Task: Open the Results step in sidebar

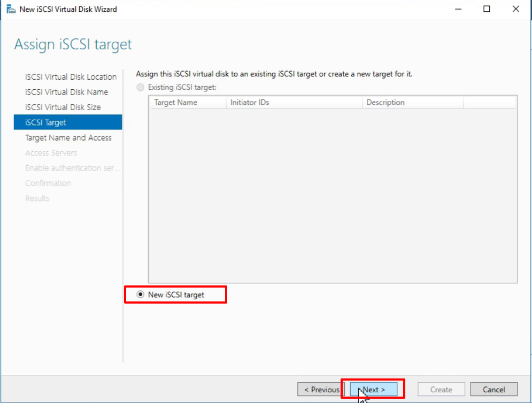Action: point(37,198)
